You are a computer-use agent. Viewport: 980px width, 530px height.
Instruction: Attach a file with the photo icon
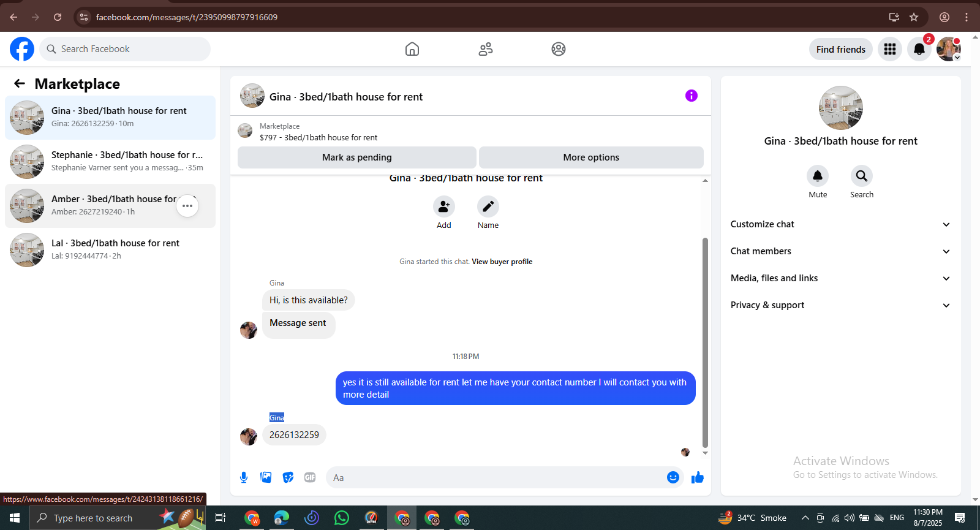pos(266,477)
